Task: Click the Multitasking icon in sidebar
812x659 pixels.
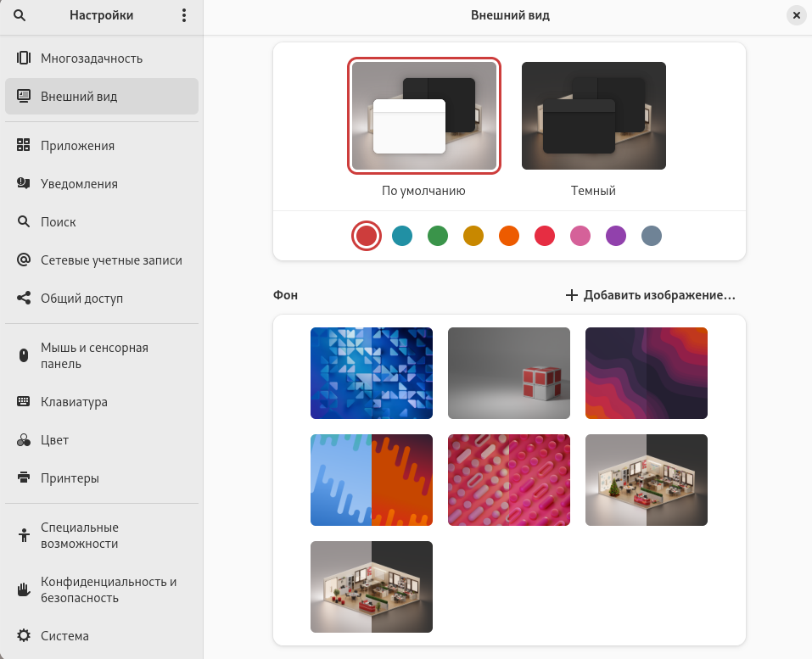Action: [24, 59]
